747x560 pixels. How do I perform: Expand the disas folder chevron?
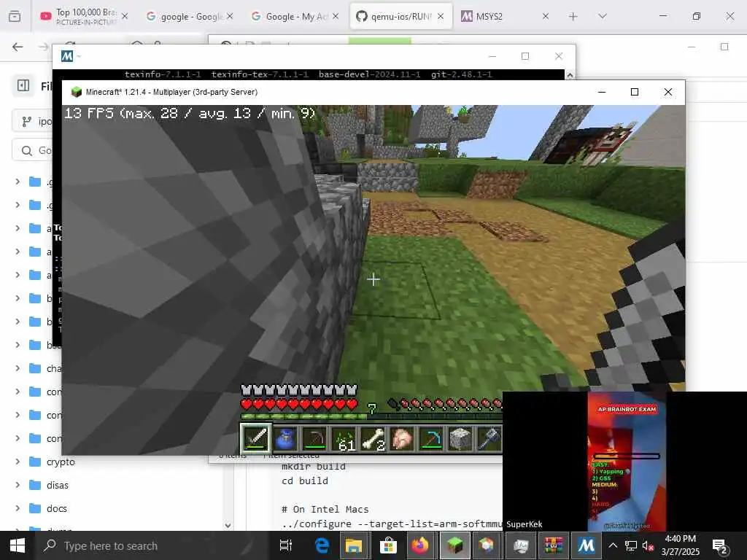[x=18, y=485]
